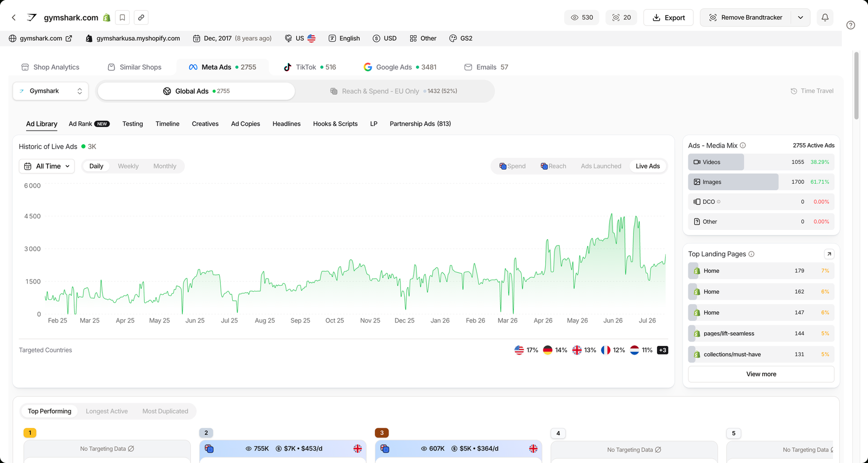This screenshot has width=868, height=463.
Task: Click the Home landing page row with 179
Action: point(761,271)
